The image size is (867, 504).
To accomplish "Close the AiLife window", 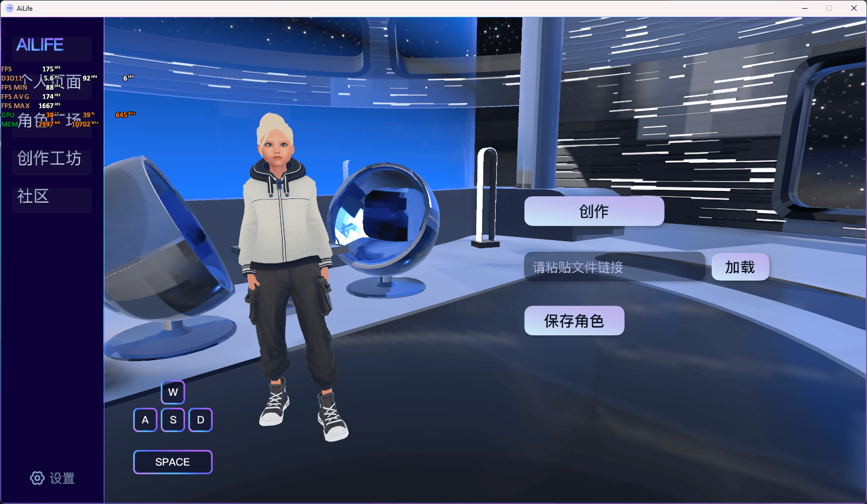I will click(x=853, y=8).
